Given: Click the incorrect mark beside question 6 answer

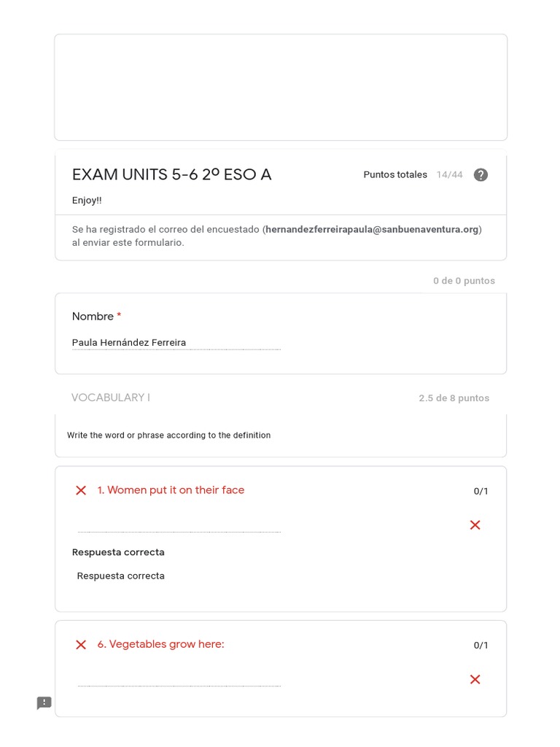Looking at the screenshot, I should [x=475, y=680].
